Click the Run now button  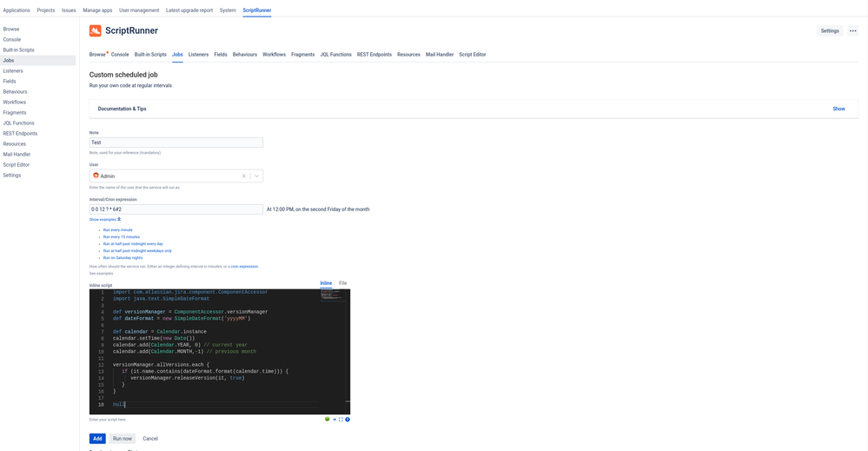pyautogui.click(x=123, y=438)
